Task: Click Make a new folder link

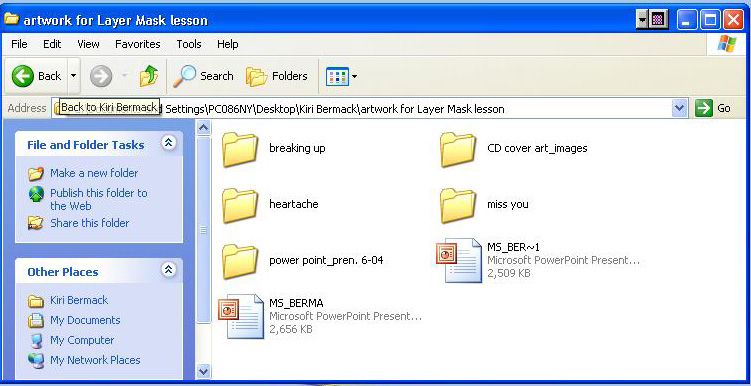Action: [94, 173]
